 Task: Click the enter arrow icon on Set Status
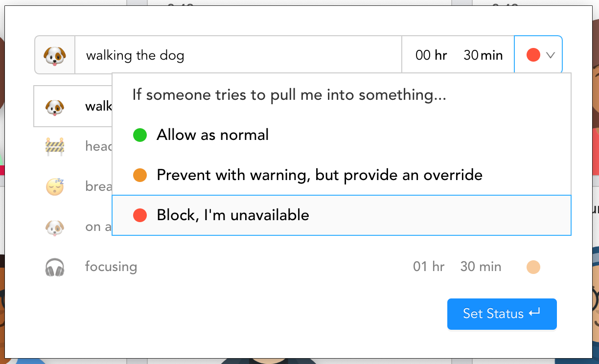(x=534, y=314)
